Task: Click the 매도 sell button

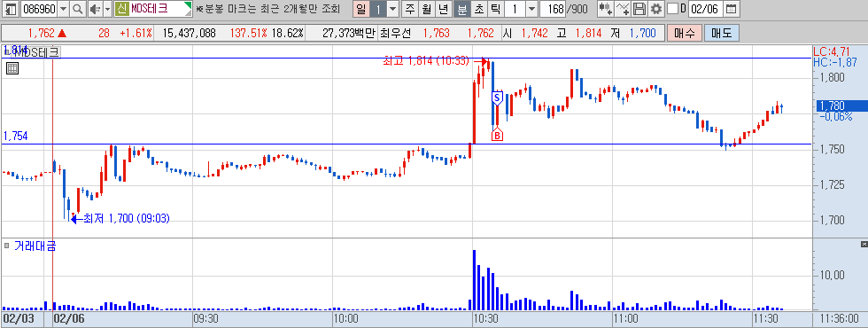Action: [x=721, y=34]
